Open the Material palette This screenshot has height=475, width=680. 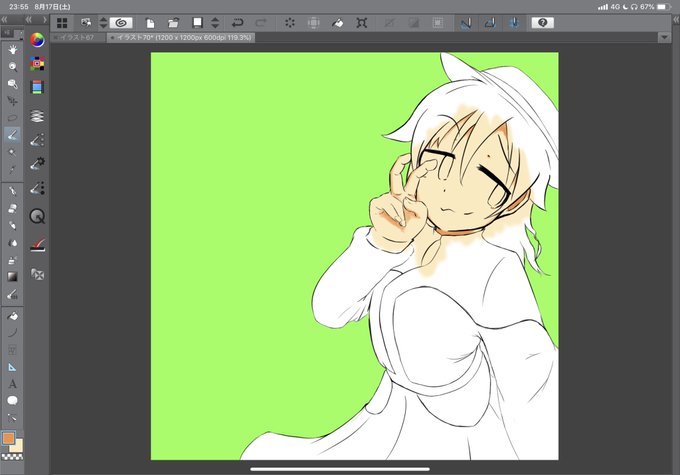[37, 274]
